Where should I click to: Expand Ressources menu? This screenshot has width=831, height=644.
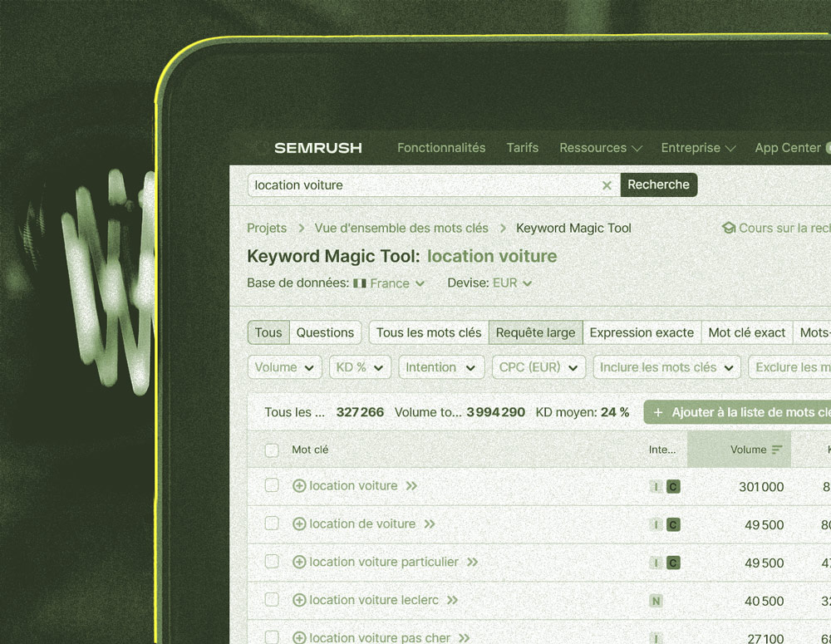point(601,148)
